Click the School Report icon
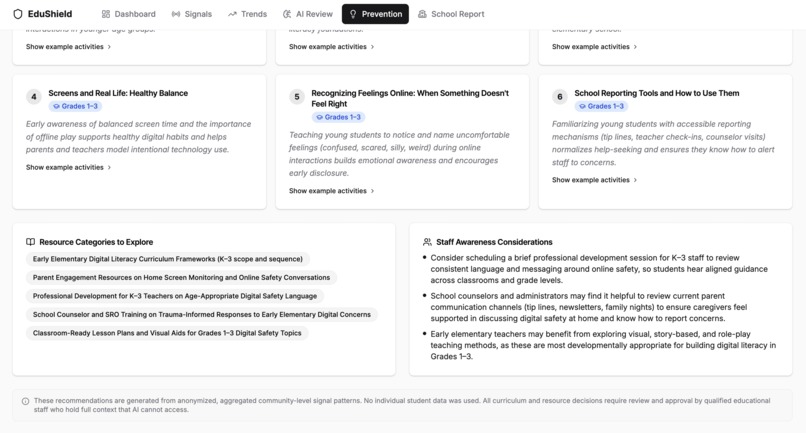 coord(422,14)
